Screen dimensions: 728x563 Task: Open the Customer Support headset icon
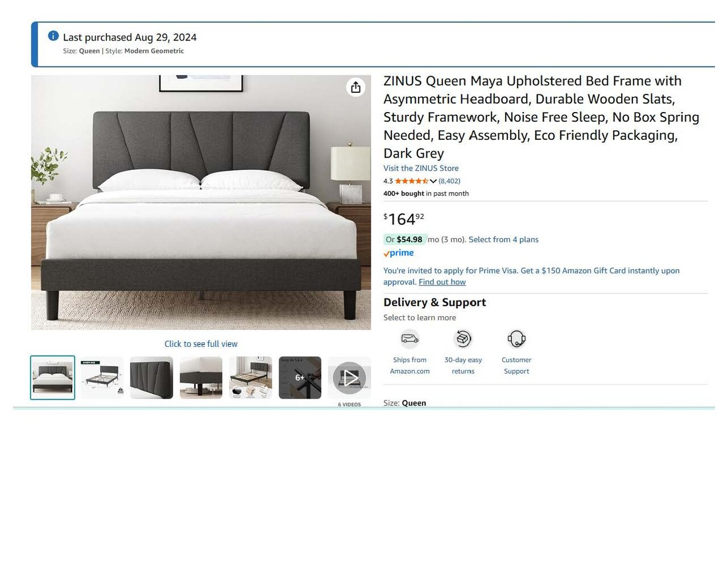click(x=516, y=339)
